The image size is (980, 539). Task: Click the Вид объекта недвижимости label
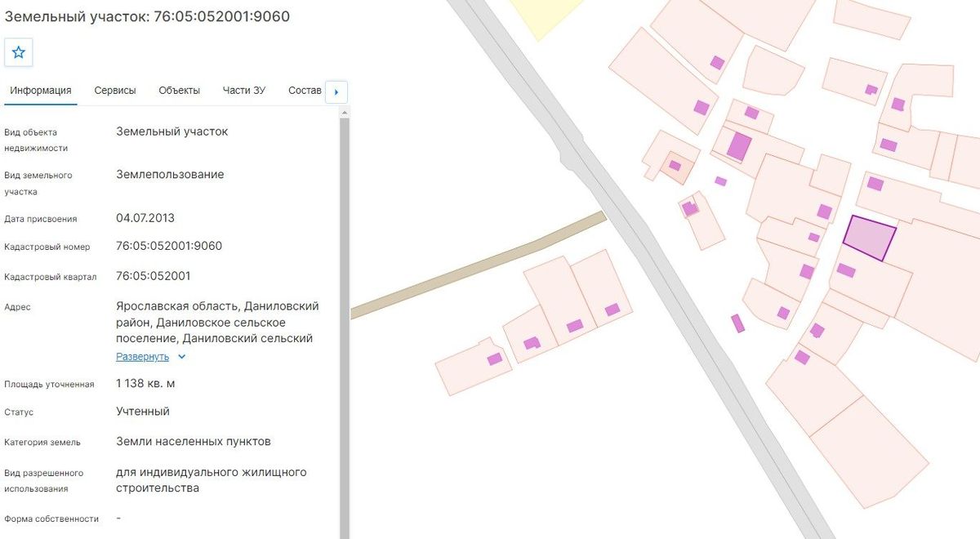coord(36,140)
